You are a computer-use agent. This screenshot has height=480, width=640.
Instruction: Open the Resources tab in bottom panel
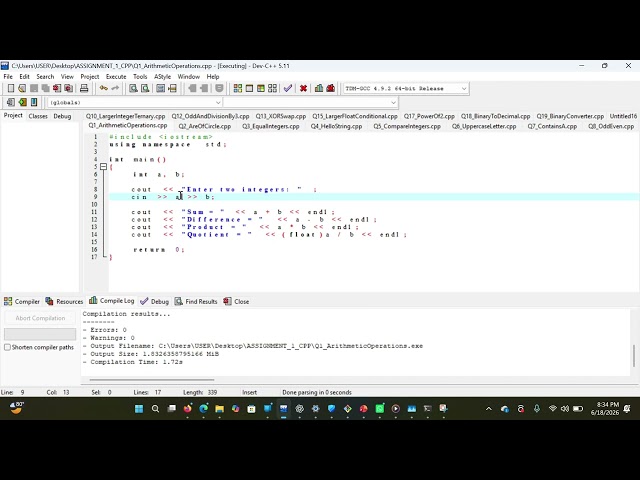click(64, 302)
